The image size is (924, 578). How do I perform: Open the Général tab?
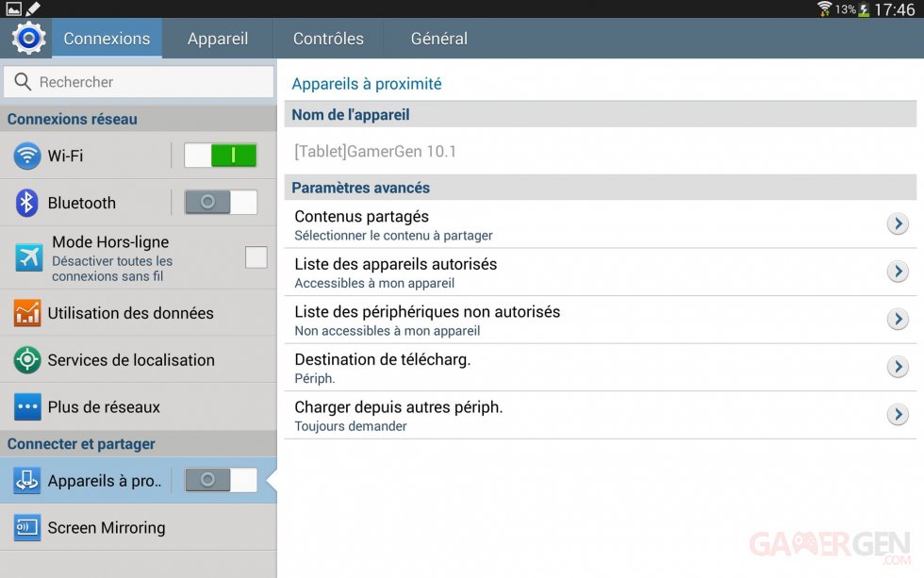(438, 39)
